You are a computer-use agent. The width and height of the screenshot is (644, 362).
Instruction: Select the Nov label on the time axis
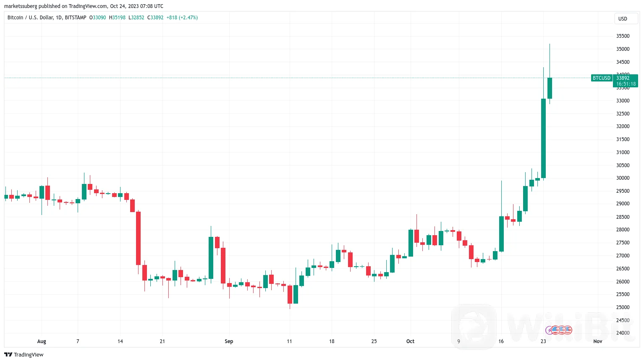598,341
